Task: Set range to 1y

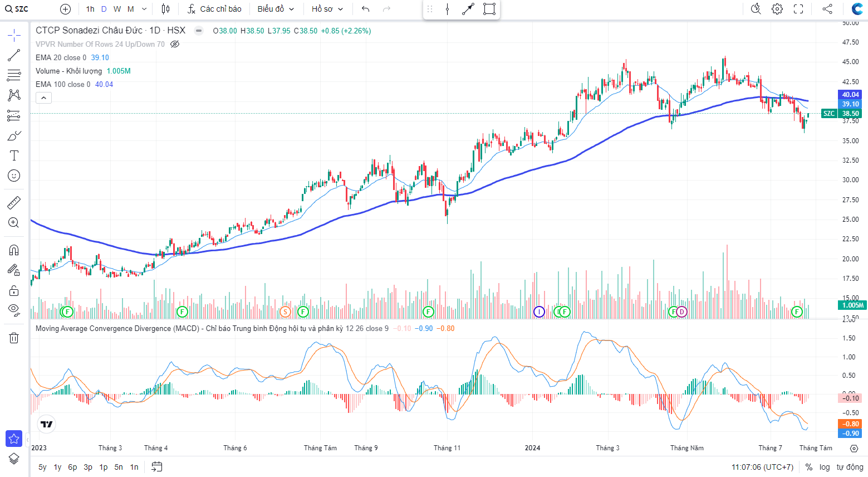Action: point(57,467)
